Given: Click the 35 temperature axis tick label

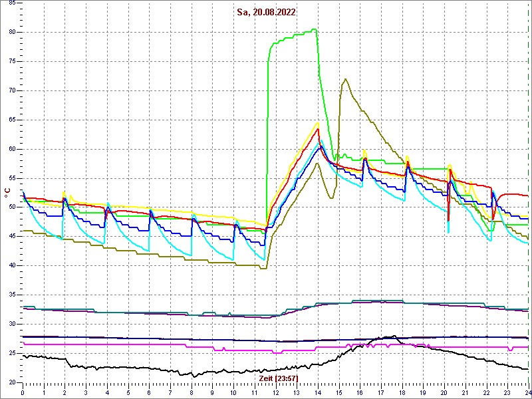Looking at the screenshot, I should coord(11,295).
